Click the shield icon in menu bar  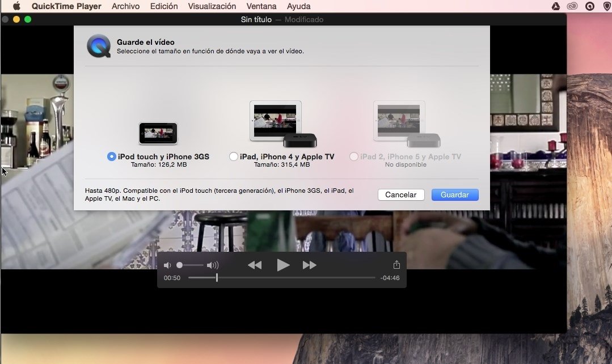coord(607,6)
